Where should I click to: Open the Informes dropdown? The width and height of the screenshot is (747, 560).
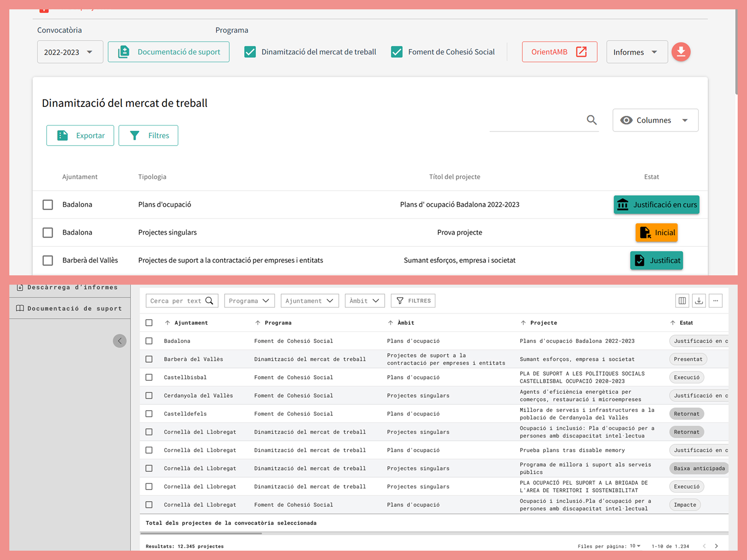tap(637, 52)
